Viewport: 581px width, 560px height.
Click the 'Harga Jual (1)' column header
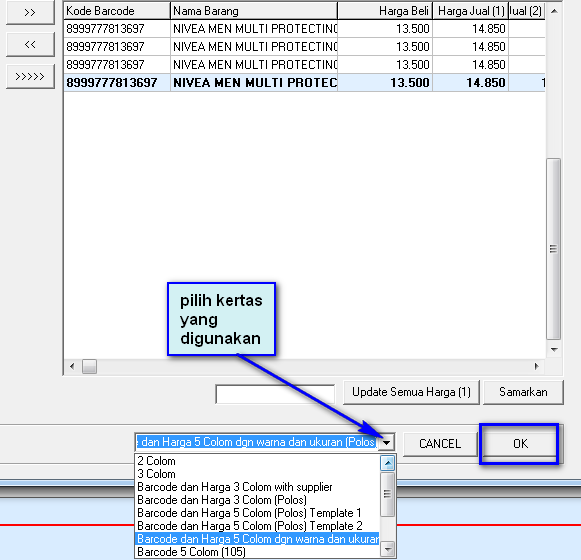coord(471,11)
